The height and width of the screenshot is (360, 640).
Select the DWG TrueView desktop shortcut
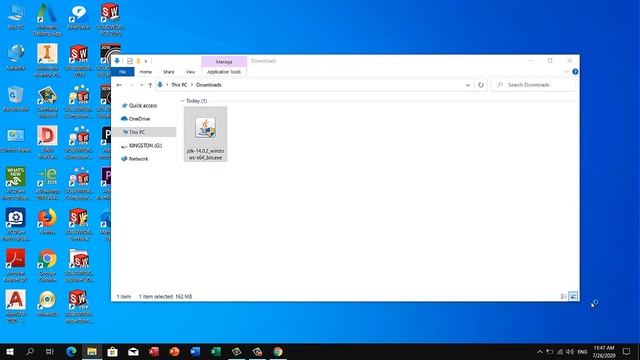pyautogui.click(x=47, y=142)
